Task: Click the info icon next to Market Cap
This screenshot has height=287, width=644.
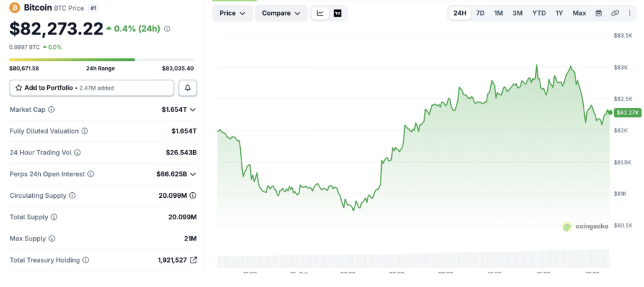Action: point(52,109)
